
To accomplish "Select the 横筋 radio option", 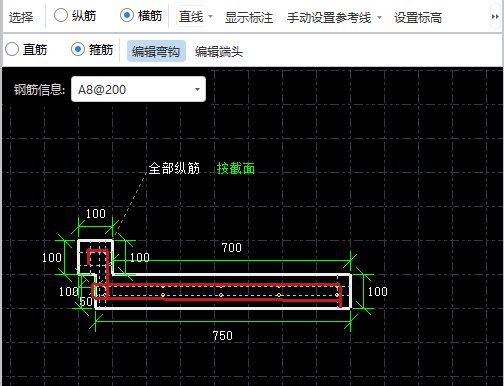I will (x=141, y=16).
